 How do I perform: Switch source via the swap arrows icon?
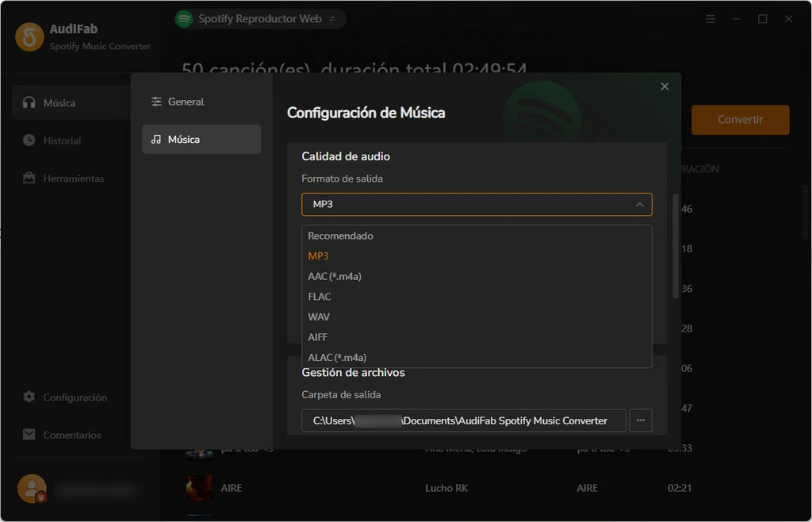pyautogui.click(x=332, y=19)
